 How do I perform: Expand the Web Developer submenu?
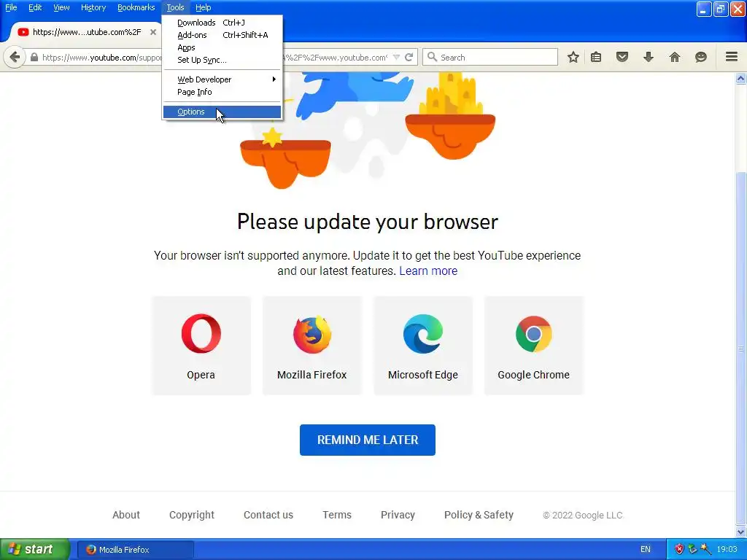222,79
